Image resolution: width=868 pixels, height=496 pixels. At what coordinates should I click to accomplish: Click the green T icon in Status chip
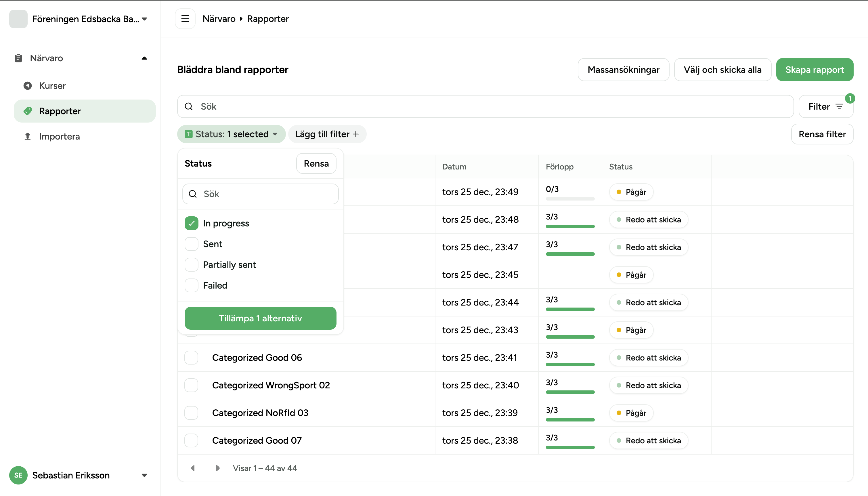click(x=189, y=134)
